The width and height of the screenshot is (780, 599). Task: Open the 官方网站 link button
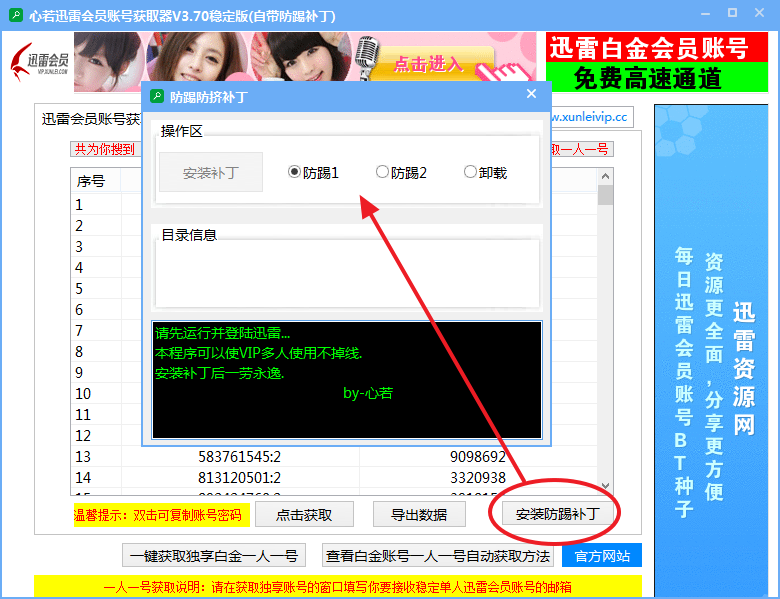tap(602, 555)
